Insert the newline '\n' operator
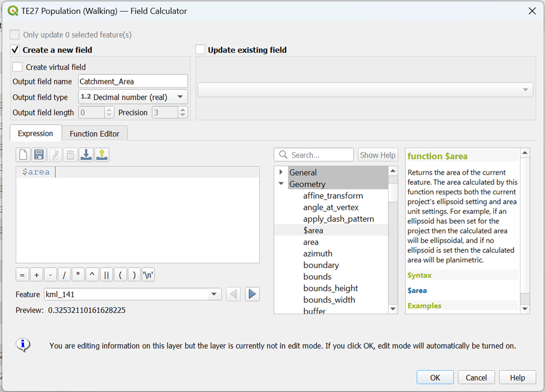The width and height of the screenshot is (545, 392). click(x=148, y=275)
